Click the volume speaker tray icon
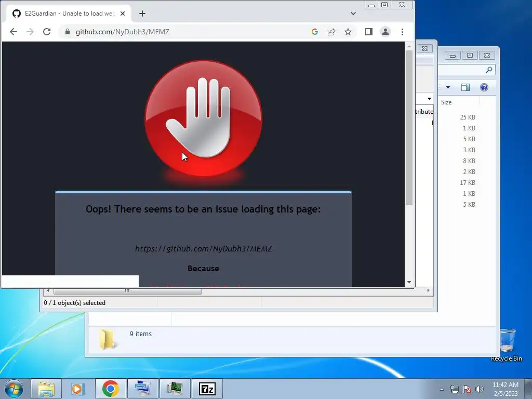This screenshot has height=399, width=532. tap(480, 389)
